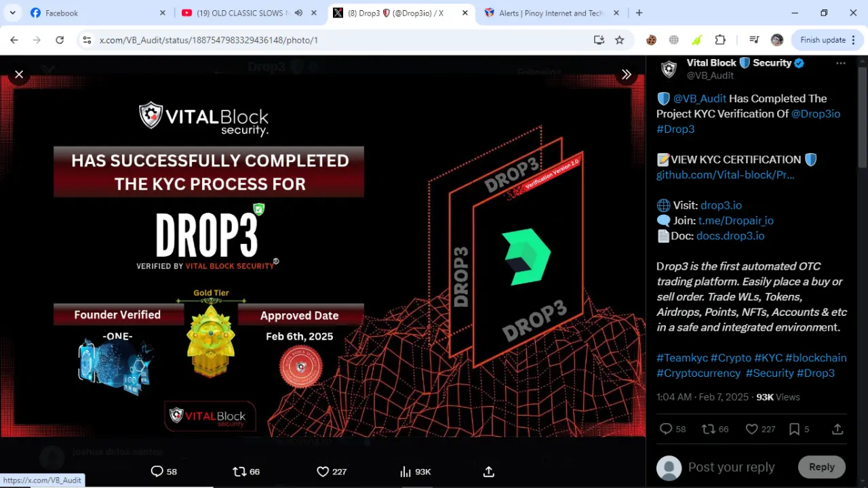868x488 pixels.
Task: Go back in browser history
Action: [14, 40]
